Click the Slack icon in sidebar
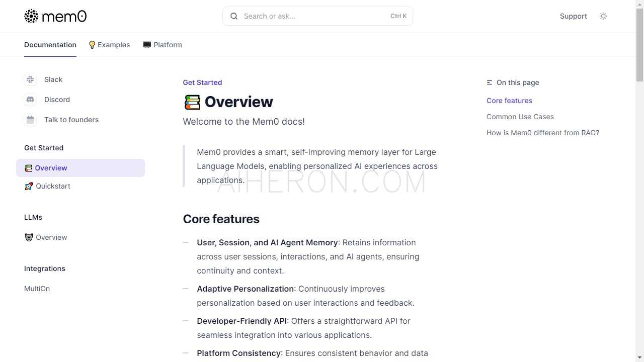Screen dimensions: 644x362 [30, 79]
